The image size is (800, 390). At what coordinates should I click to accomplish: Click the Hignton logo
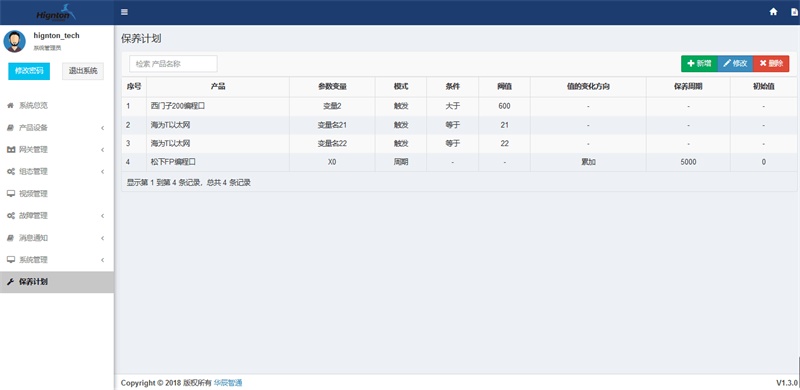pyautogui.click(x=56, y=12)
